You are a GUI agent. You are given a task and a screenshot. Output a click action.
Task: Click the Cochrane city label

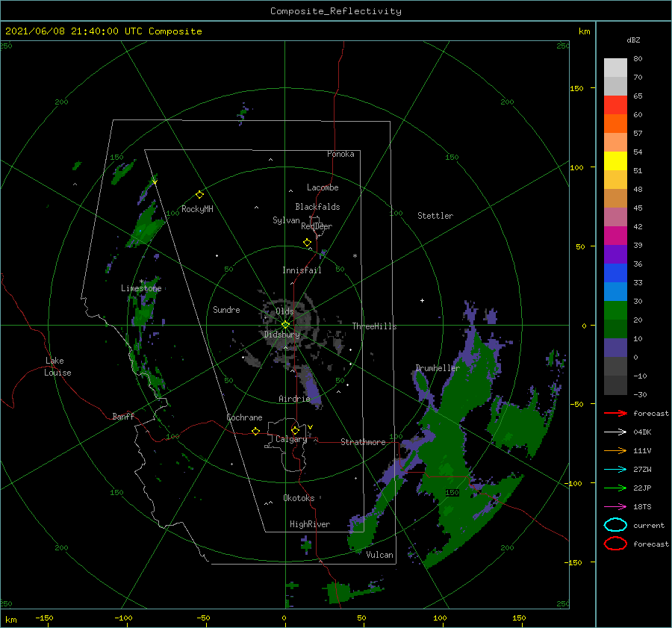(244, 417)
